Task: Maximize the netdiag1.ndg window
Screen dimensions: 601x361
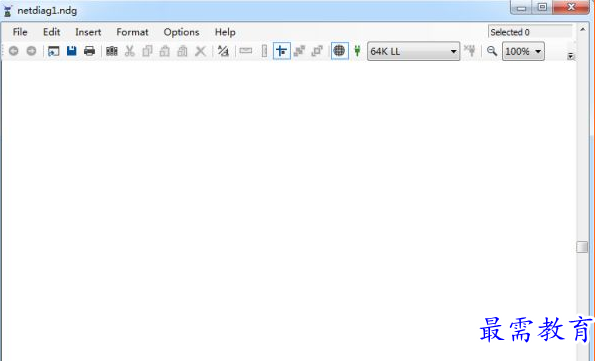Action: pos(542,8)
